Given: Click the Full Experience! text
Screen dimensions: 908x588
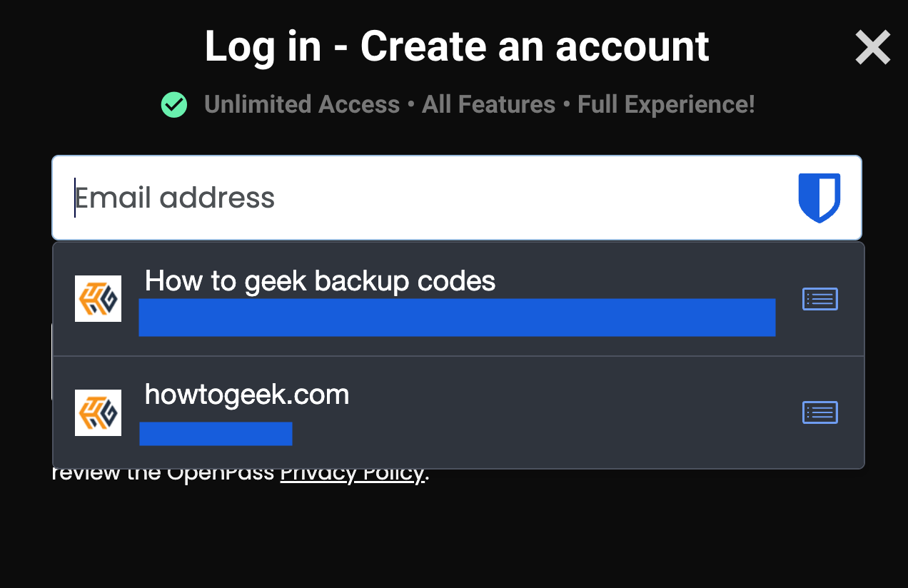Looking at the screenshot, I should (665, 105).
